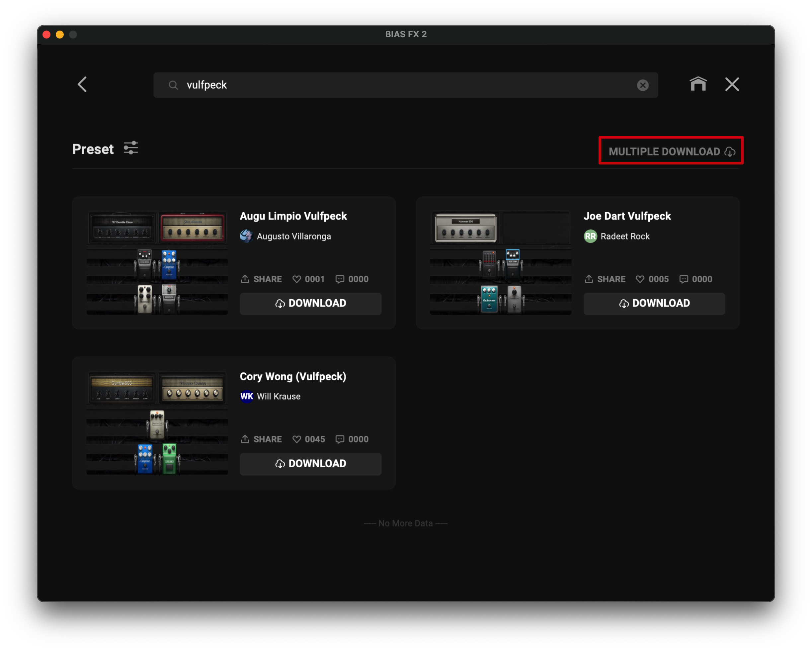Image resolution: width=812 pixels, height=651 pixels.
Task: Download the Augu Limpio Vulfpeck preset
Action: click(x=310, y=304)
